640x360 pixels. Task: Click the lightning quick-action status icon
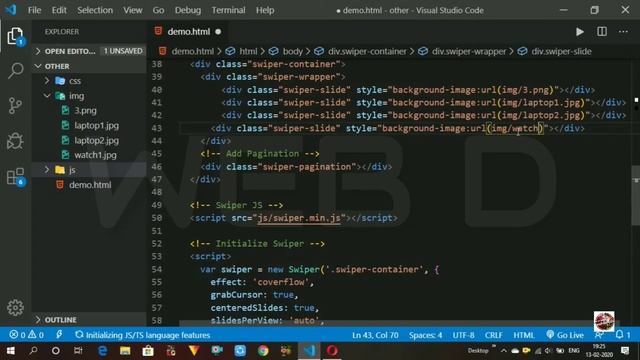[x=59, y=335]
